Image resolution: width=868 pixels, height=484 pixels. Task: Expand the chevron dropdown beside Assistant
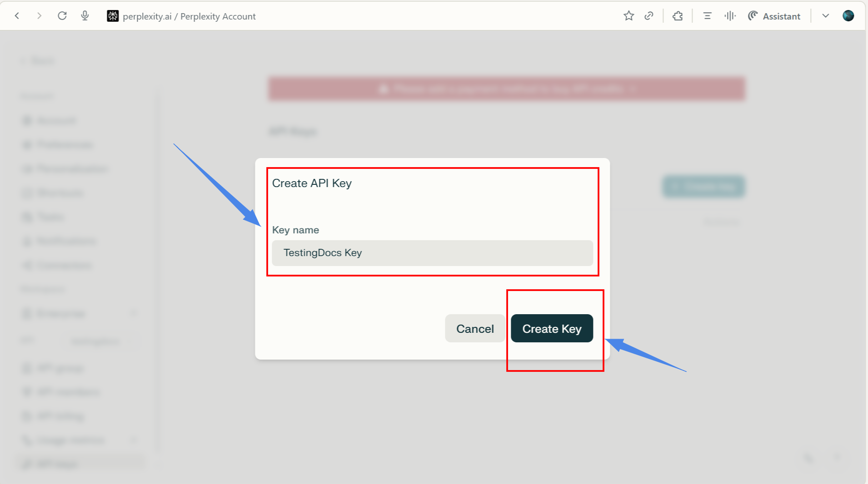pyautogui.click(x=826, y=16)
